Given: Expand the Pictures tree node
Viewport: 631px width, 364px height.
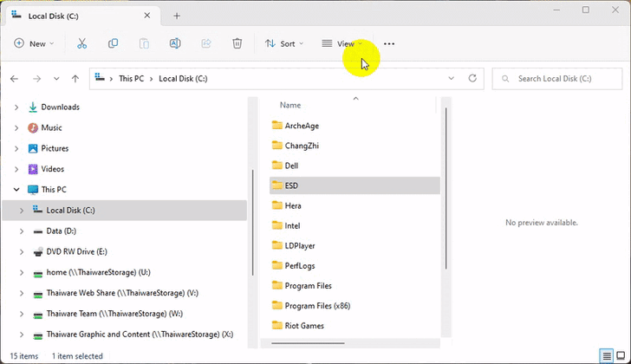Looking at the screenshot, I should 16,148.
